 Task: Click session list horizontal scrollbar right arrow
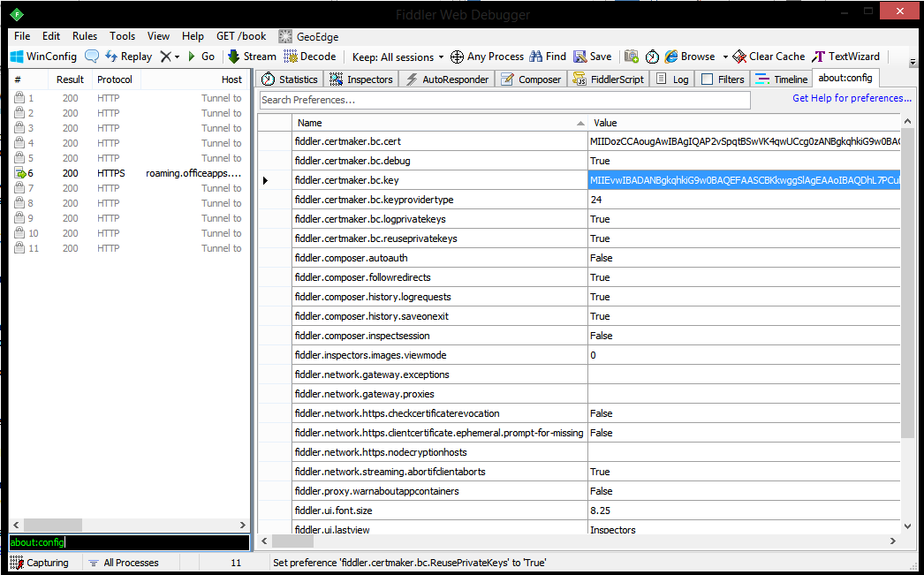coord(243,525)
